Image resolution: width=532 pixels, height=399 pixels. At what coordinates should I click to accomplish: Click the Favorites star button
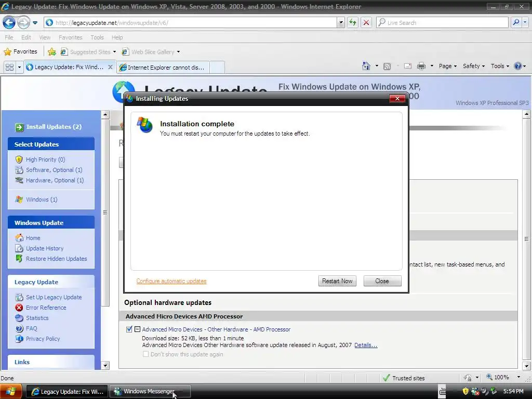tap(21, 51)
